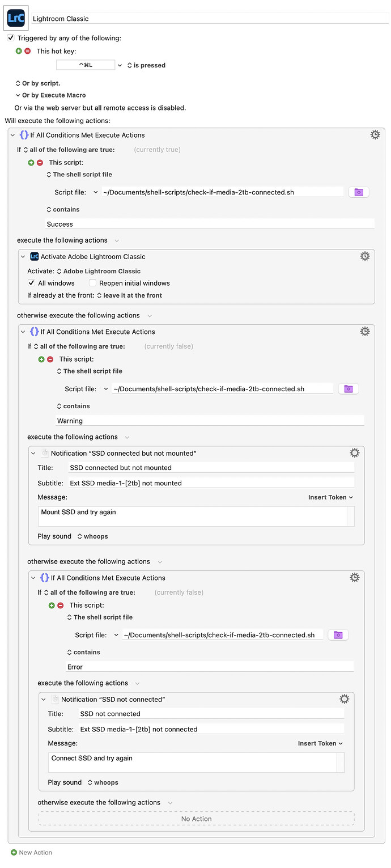Change the whoops sound in first notification
Screen dimensions: 391x868
point(92,536)
